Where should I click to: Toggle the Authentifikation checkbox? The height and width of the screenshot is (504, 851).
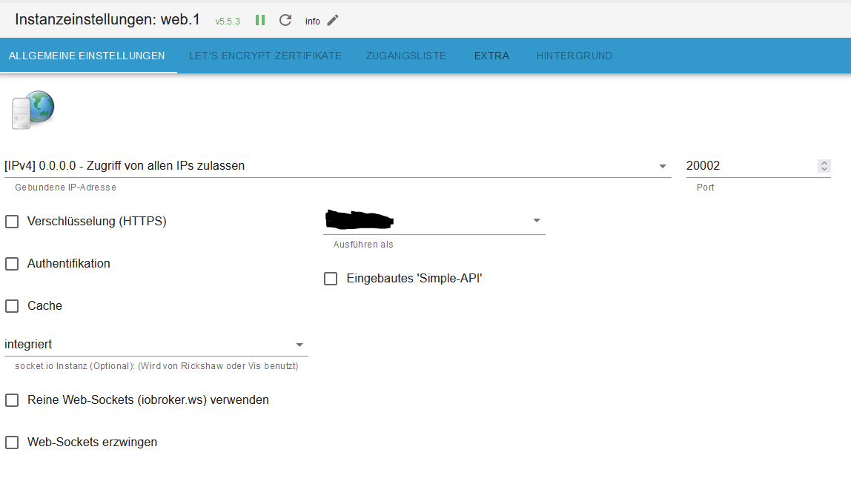pyautogui.click(x=12, y=264)
